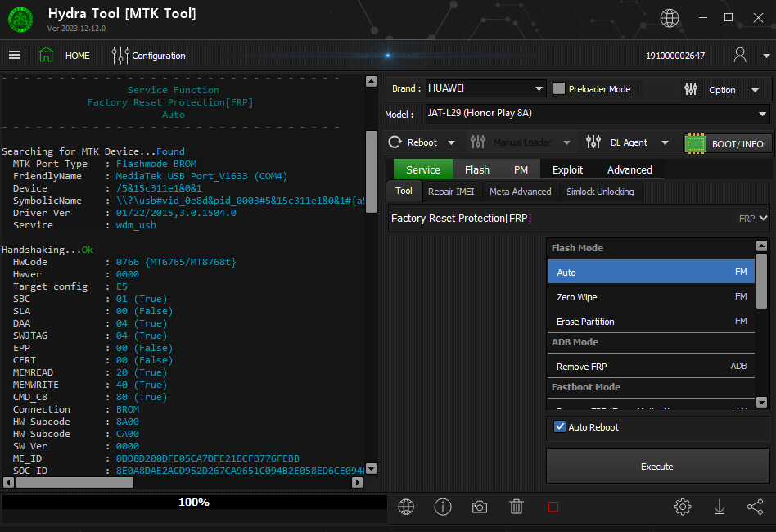776x532 pixels.
Task: Open the hamburger menu
Action: [x=15, y=55]
